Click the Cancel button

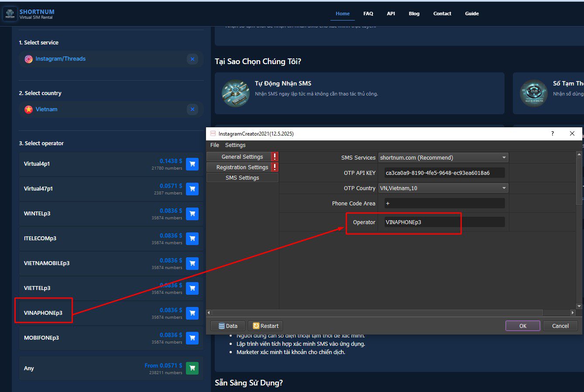pos(560,326)
